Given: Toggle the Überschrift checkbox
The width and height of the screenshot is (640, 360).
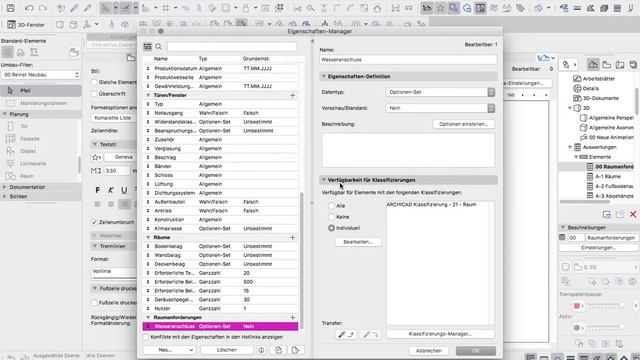Looking at the screenshot, I should pos(94,93).
